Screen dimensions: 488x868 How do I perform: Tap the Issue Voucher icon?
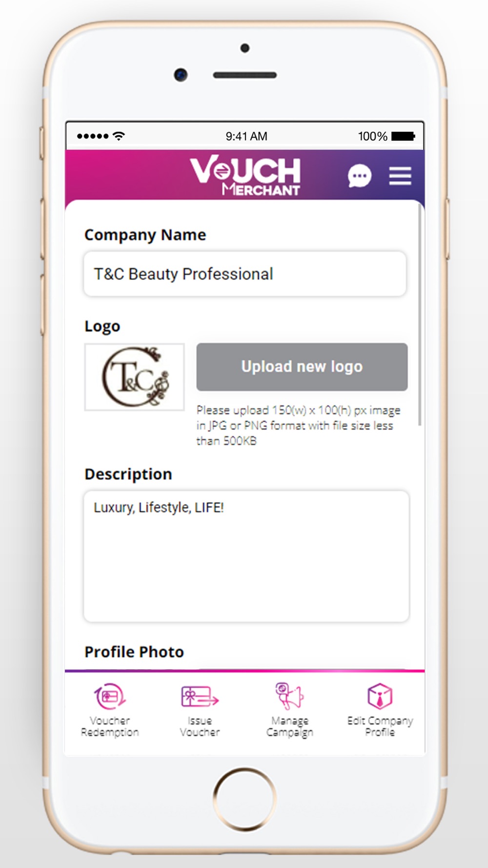pyautogui.click(x=200, y=696)
